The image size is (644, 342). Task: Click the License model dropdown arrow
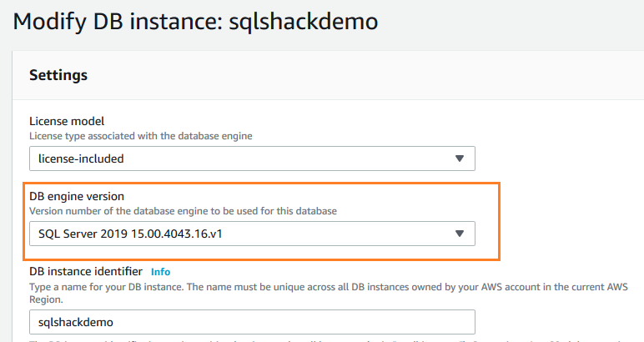tap(459, 158)
